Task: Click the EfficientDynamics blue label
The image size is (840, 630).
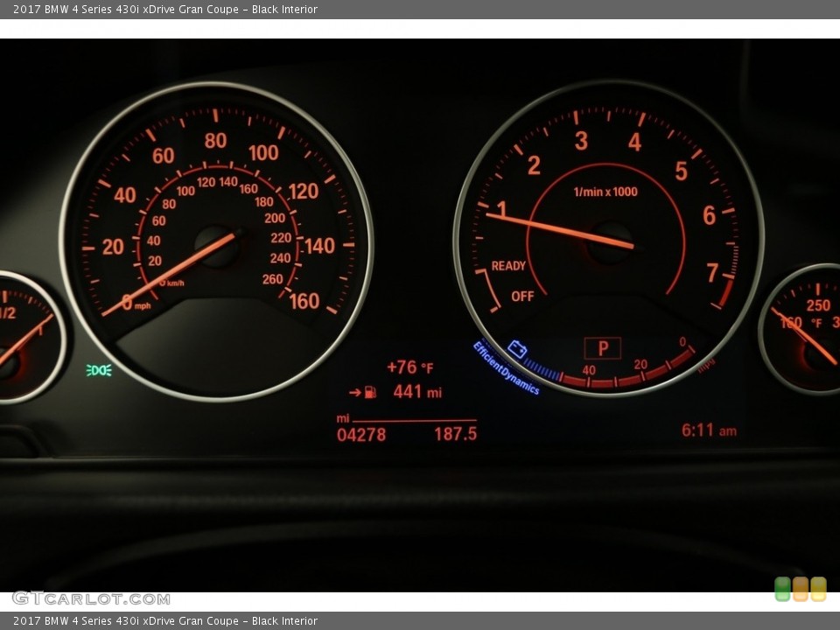Action: pyautogui.click(x=506, y=368)
